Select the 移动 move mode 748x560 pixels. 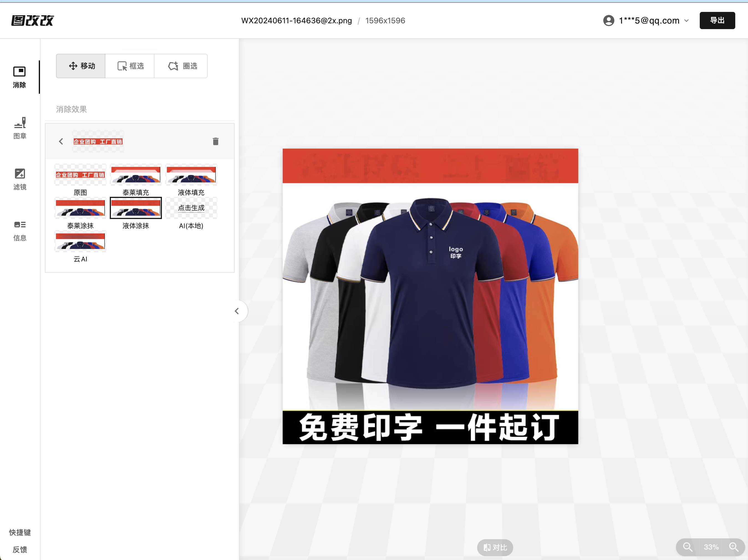[x=81, y=66]
